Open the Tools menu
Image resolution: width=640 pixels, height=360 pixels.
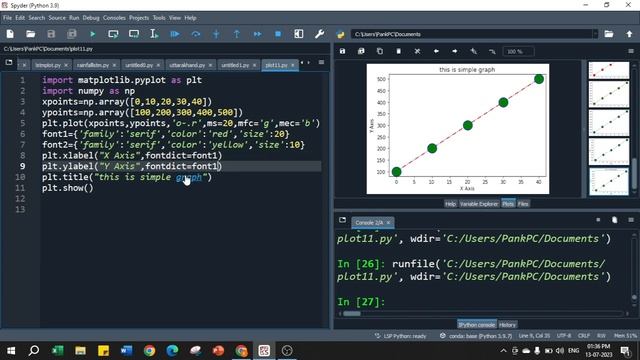point(159,18)
